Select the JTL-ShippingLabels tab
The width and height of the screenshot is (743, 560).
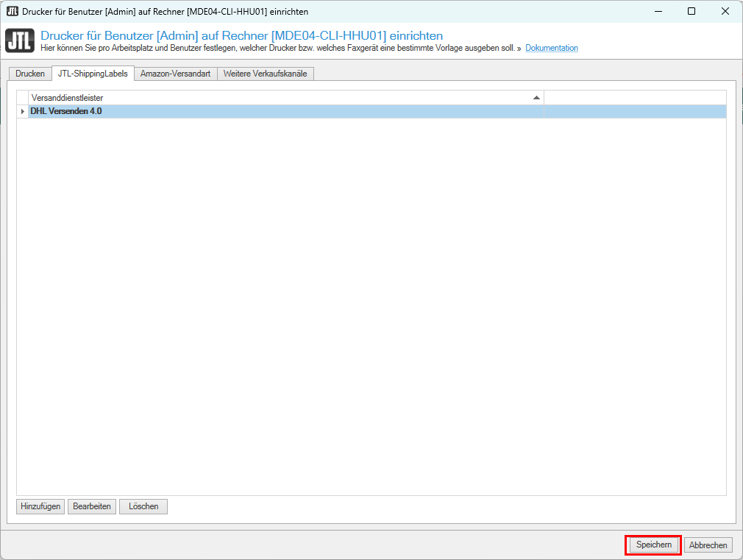tap(93, 74)
